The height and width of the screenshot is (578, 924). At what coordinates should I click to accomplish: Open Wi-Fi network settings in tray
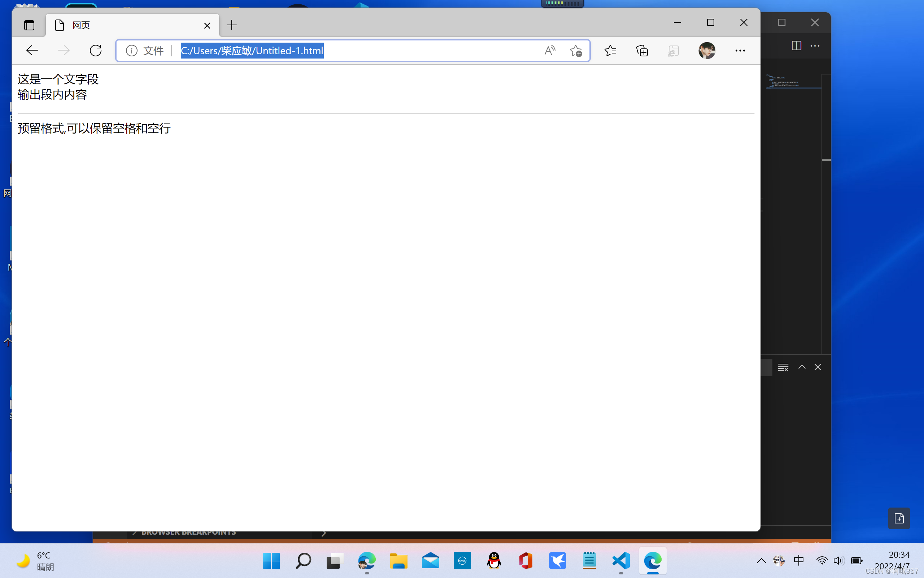tap(821, 561)
